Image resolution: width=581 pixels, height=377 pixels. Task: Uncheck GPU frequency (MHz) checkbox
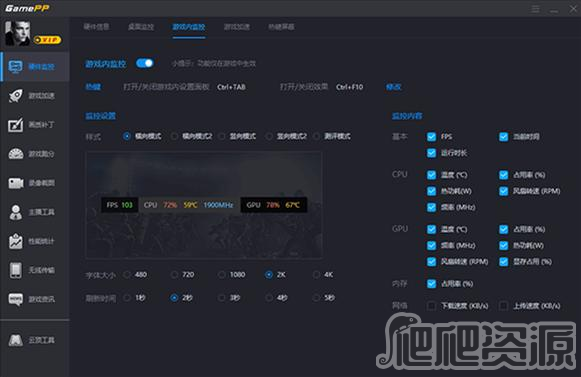coord(431,245)
